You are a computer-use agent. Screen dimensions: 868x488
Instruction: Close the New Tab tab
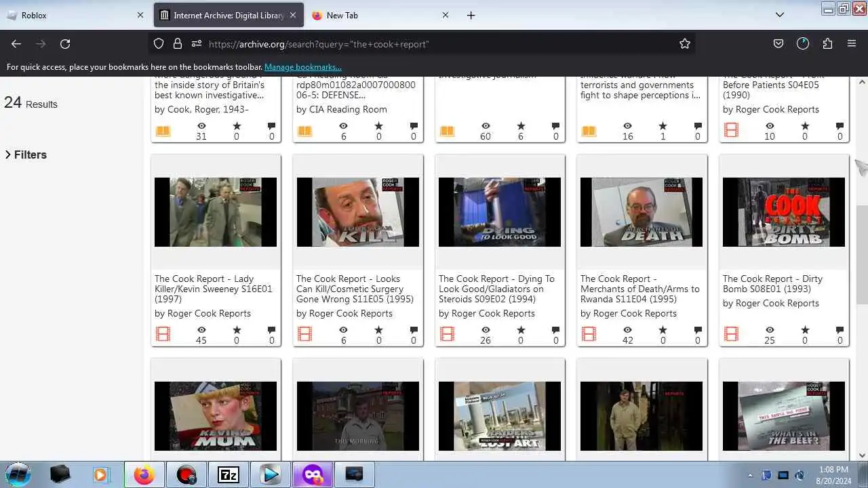[x=446, y=15]
